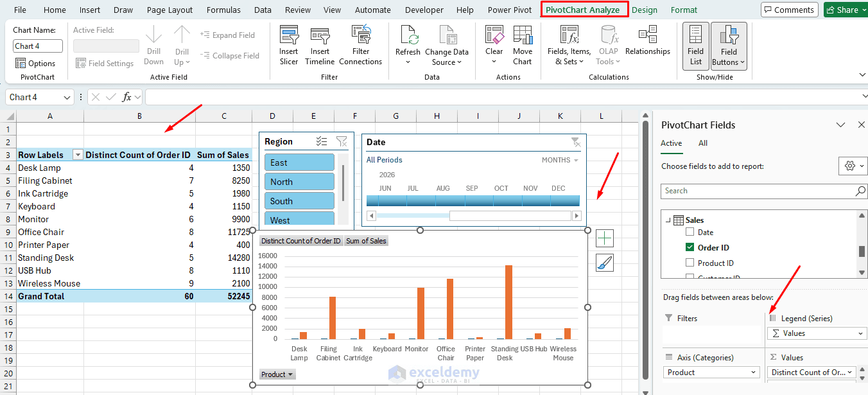Clear filter on Date timeline
868x395 pixels.
coord(575,142)
